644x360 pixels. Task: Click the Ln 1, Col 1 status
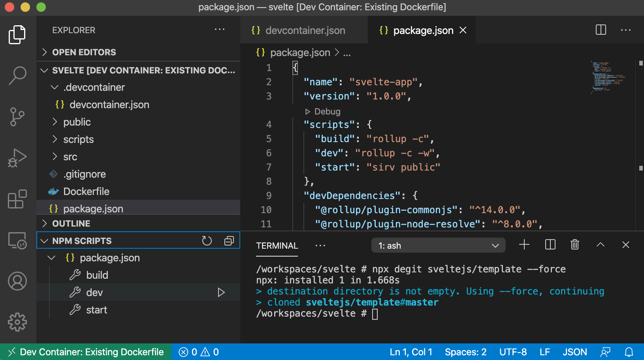[411, 352]
